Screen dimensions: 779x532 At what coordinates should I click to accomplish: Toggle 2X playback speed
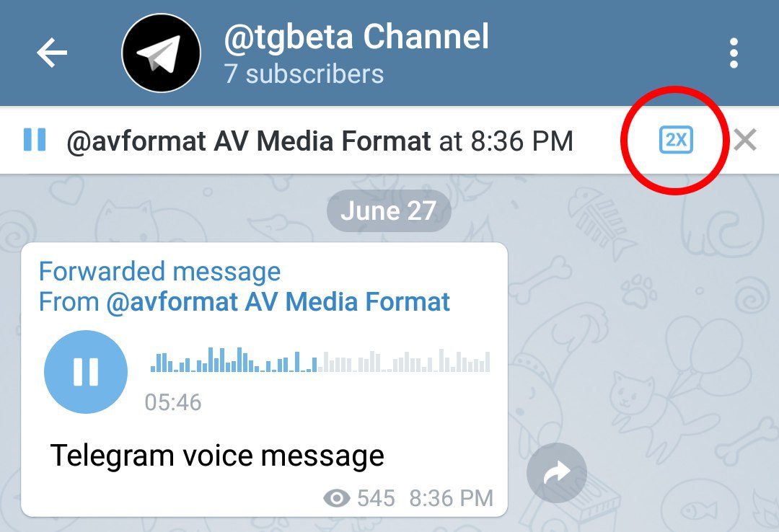[x=676, y=140]
